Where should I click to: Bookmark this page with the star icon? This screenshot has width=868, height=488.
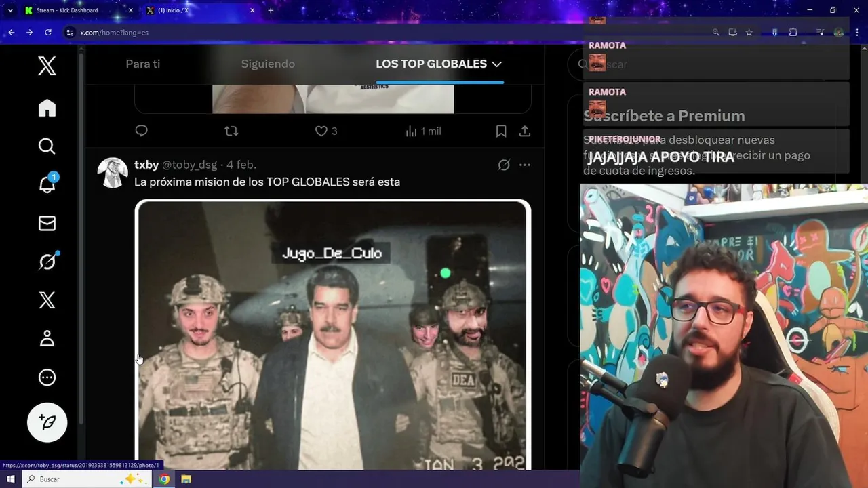tap(749, 32)
